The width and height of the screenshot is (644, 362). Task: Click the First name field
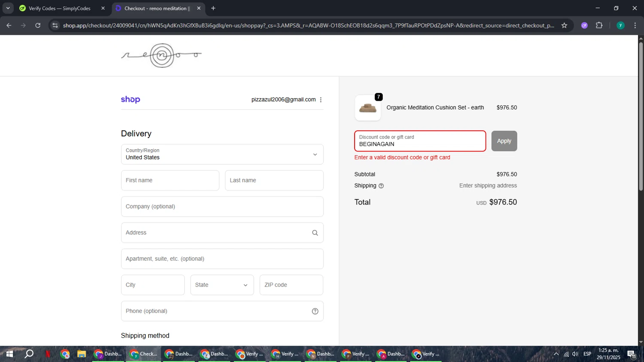coord(170,181)
